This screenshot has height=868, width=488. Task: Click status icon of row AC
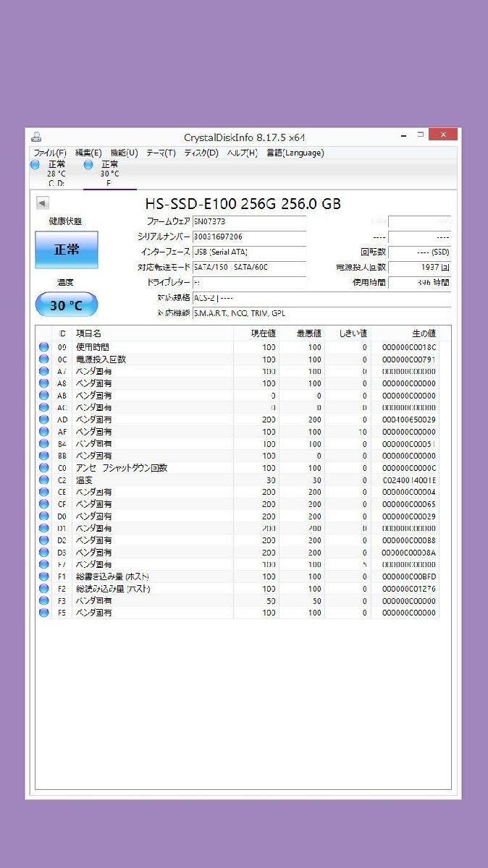[x=44, y=407]
